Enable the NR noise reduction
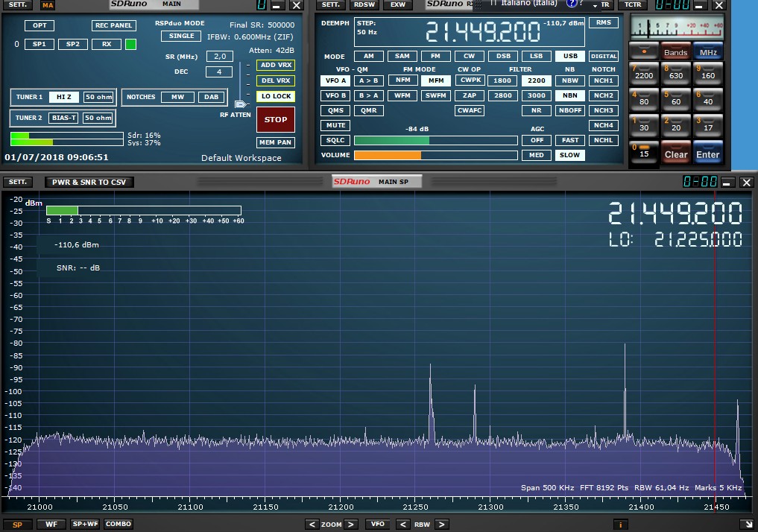The width and height of the screenshot is (758, 532). (x=536, y=110)
